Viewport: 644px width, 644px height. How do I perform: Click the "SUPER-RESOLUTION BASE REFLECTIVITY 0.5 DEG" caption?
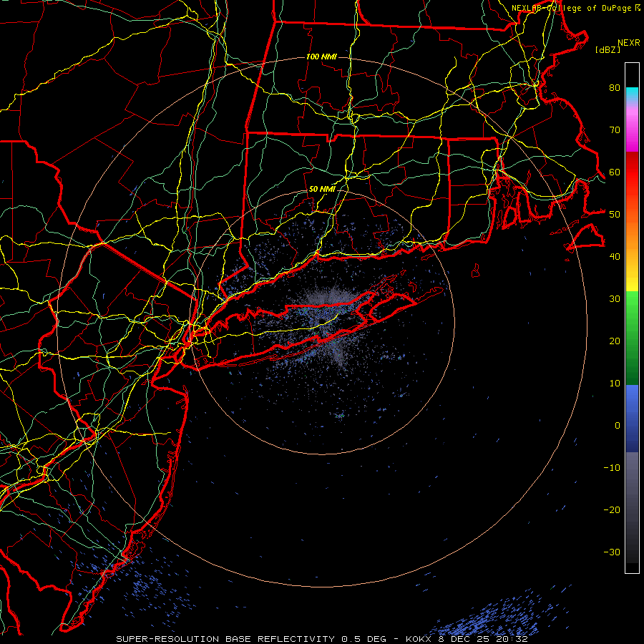point(251,639)
